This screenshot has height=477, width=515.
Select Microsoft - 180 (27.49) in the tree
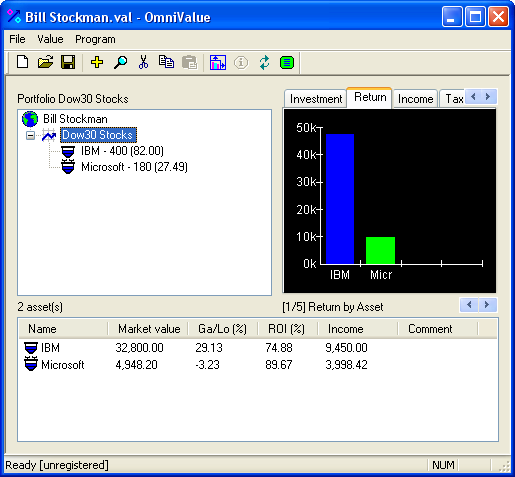coord(134,167)
